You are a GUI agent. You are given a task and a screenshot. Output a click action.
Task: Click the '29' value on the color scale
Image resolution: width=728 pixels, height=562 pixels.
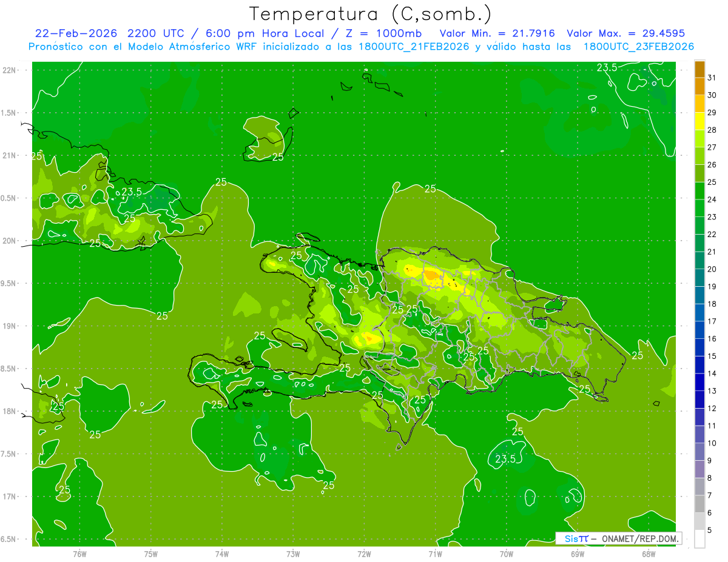712,112
